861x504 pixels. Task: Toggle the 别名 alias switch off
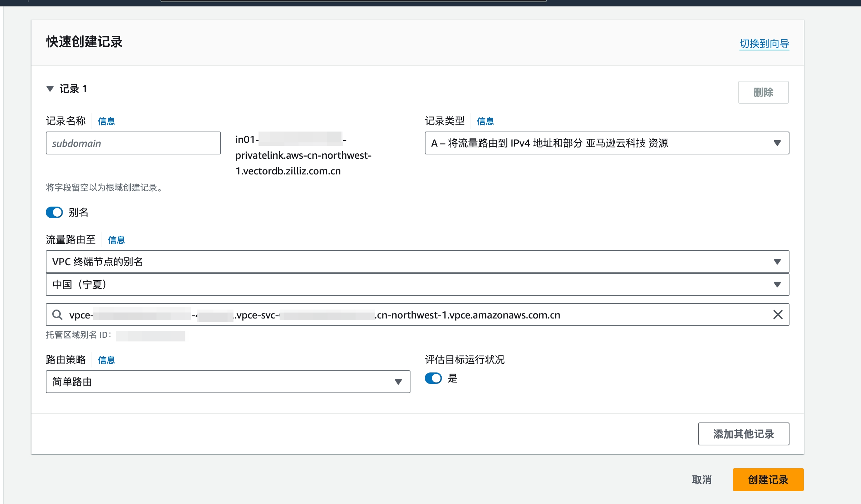pos(54,212)
